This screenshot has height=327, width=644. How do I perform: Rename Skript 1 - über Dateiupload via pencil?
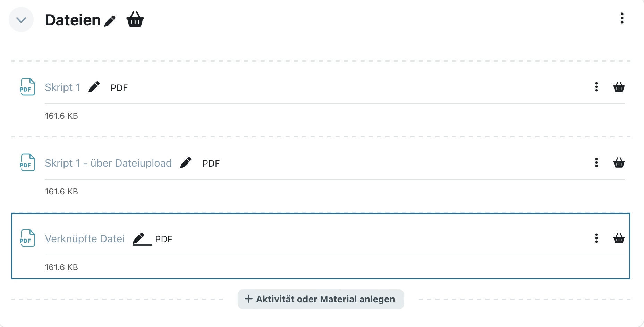tap(186, 162)
